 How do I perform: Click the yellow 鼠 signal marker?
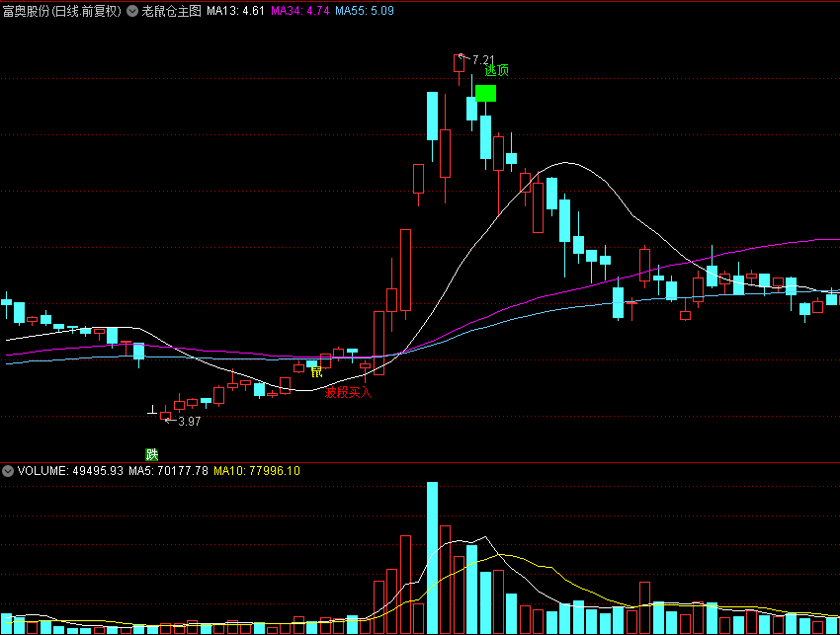tap(316, 371)
